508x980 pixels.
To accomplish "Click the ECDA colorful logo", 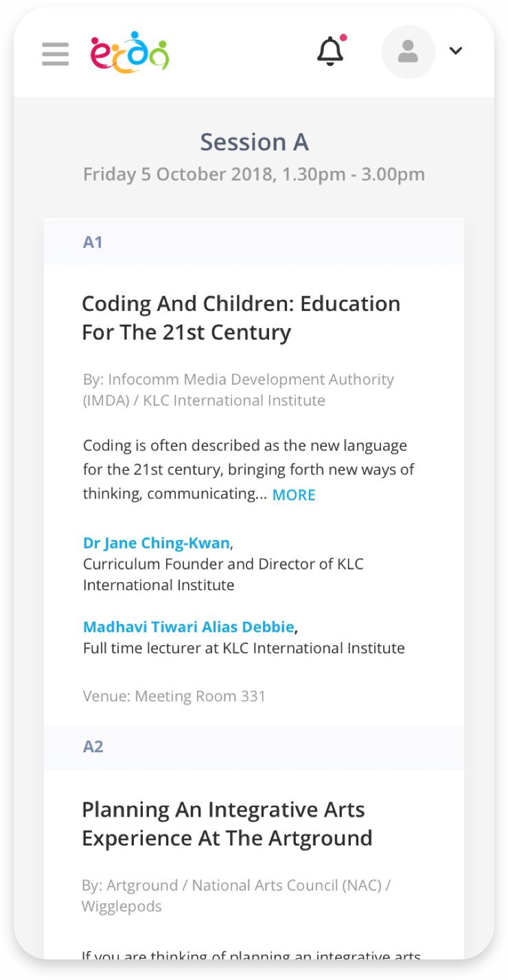I will (x=130, y=52).
